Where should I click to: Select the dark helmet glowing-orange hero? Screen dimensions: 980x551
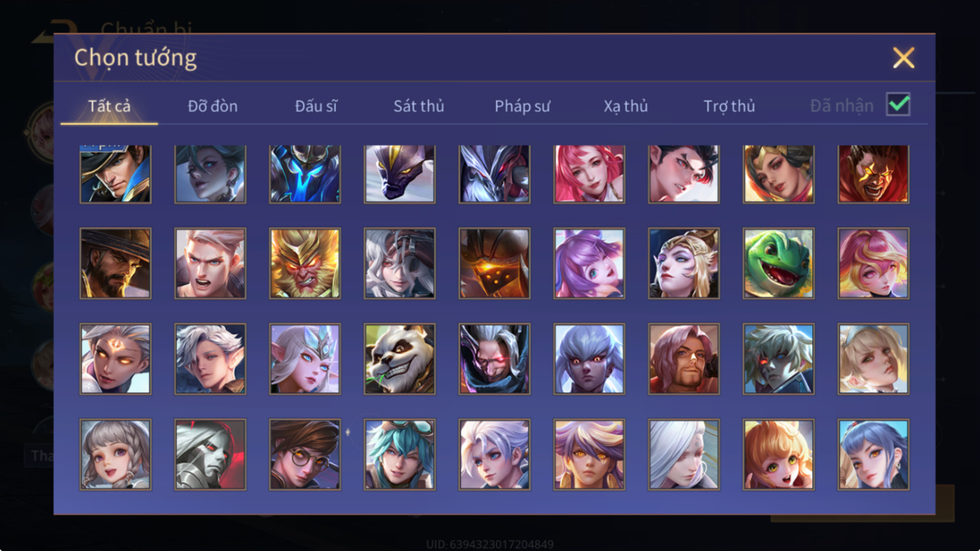(x=494, y=264)
